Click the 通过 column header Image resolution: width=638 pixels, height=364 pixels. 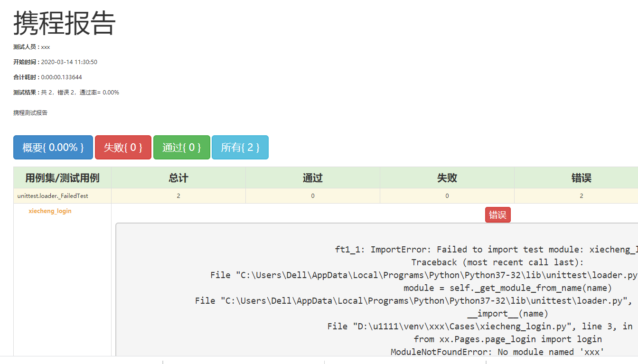(313, 178)
